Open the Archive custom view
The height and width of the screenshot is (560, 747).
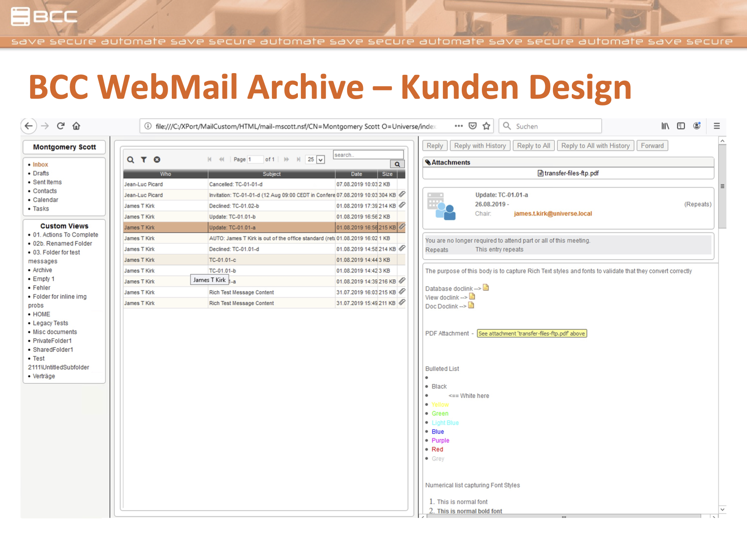coord(42,270)
